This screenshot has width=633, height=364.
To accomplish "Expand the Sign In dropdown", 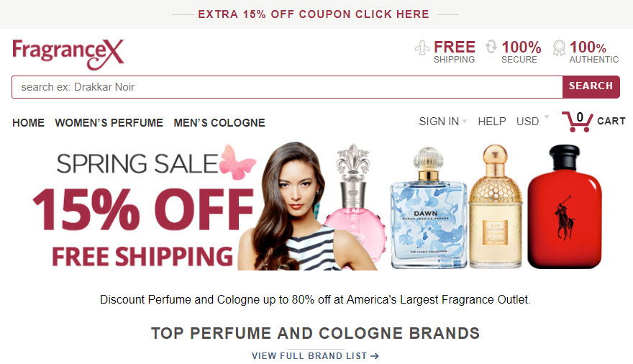I will pos(443,122).
